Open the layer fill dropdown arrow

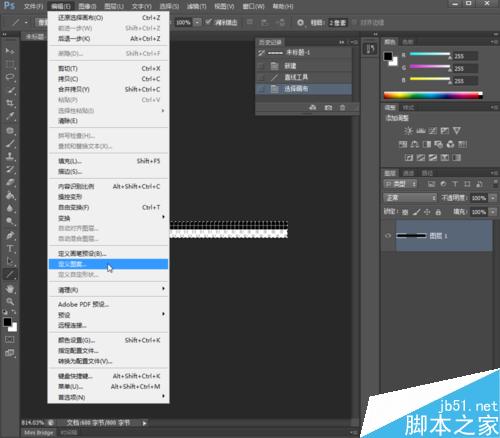493,212
